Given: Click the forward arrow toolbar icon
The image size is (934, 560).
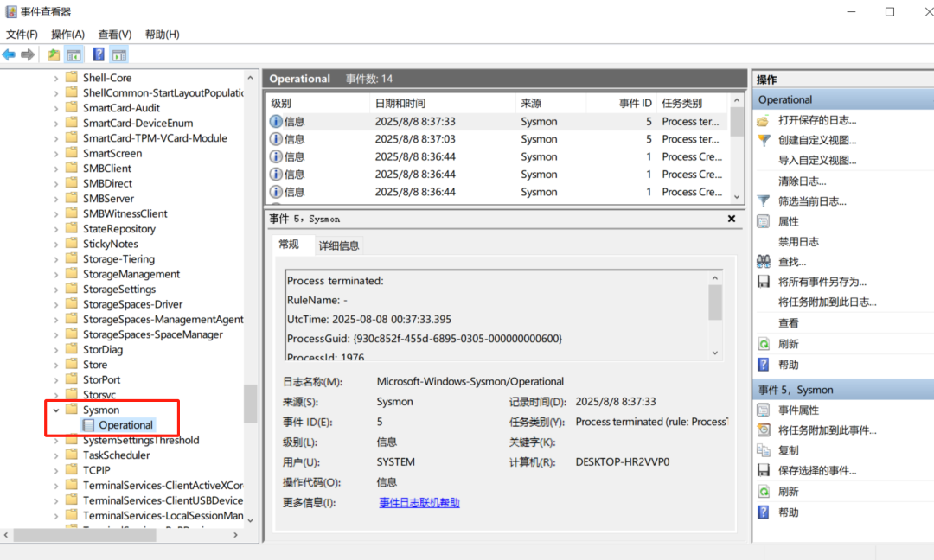Looking at the screenshot, I should pyautogui.click(x=28, y=54).
